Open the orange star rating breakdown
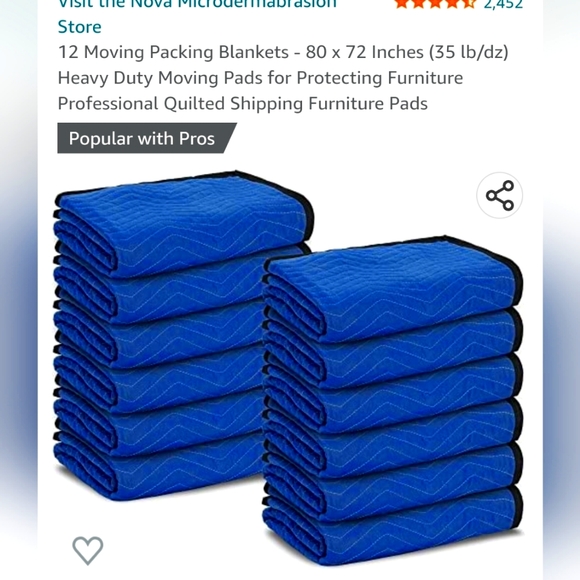 (435, 4)
